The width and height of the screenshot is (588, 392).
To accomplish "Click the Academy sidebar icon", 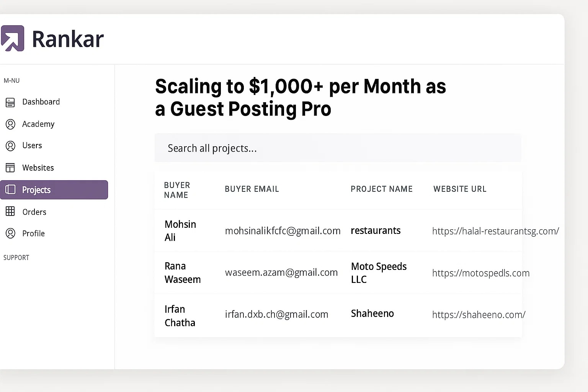I will click(x=10, y=124).
